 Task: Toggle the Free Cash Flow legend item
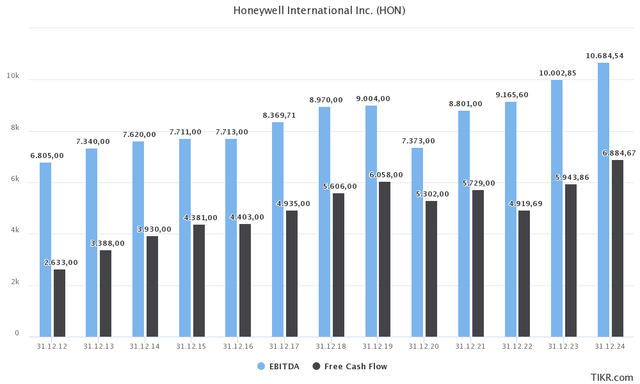click(x=350, y=366)
